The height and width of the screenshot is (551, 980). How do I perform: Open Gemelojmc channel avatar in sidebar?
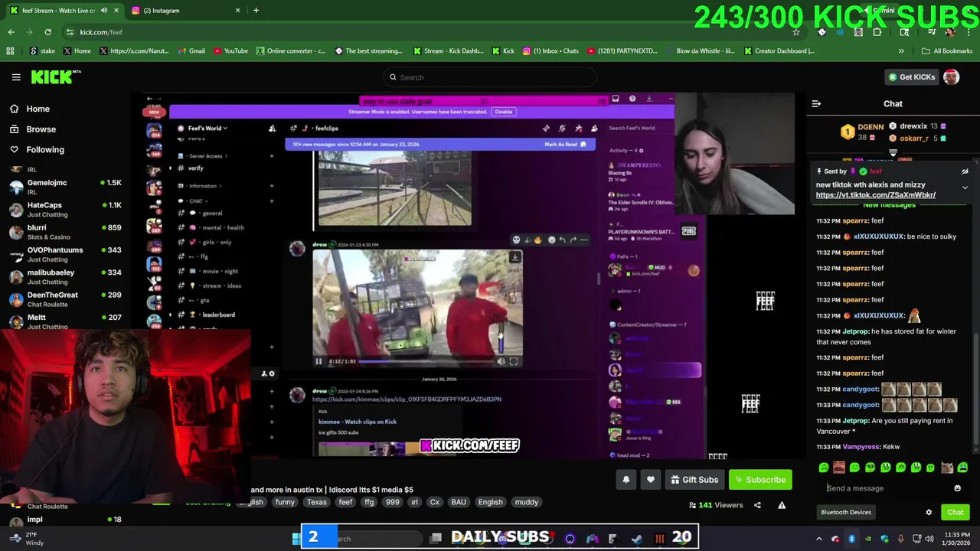(16, 187)
